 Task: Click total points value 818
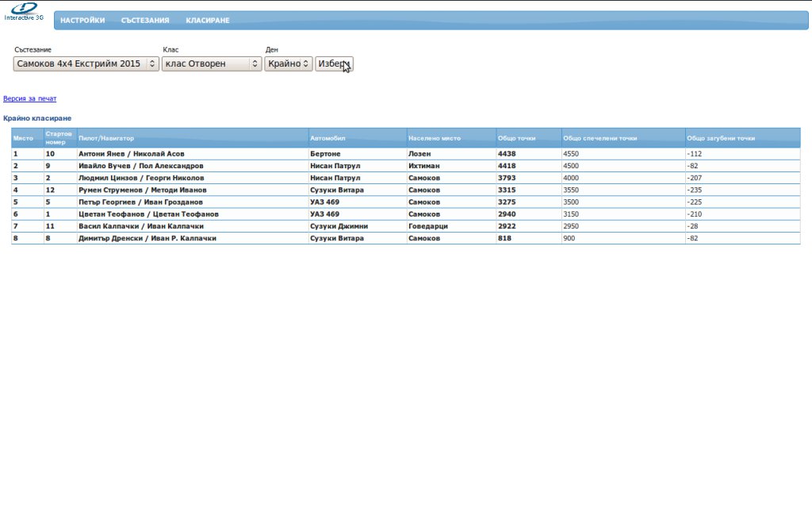click(504, 238)
